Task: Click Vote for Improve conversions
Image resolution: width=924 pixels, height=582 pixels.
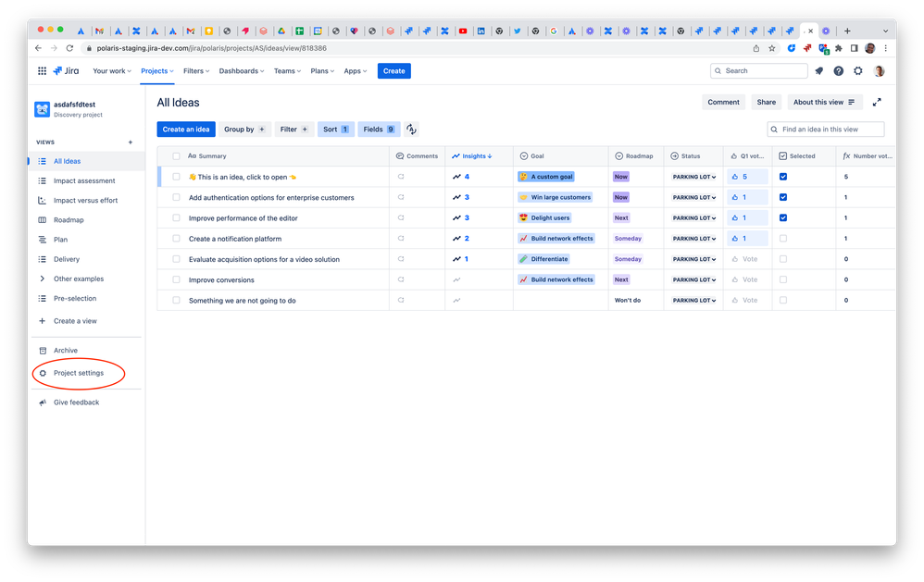Action: click(745, 279)
